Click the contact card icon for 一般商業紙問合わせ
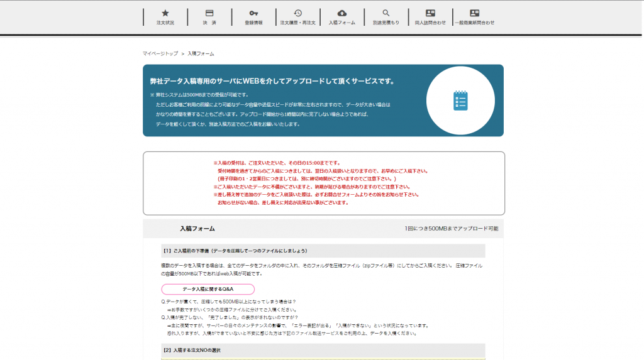The image size is (644, 360). click(x=474, y=13)
